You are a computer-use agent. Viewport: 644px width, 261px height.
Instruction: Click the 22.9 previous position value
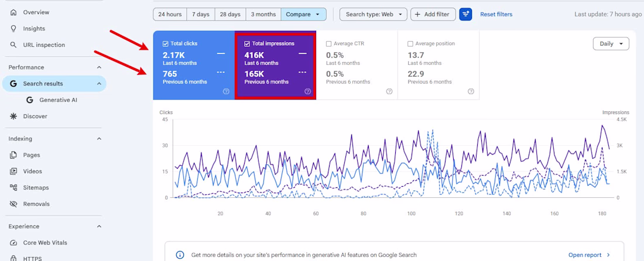[x=416, y=74]
